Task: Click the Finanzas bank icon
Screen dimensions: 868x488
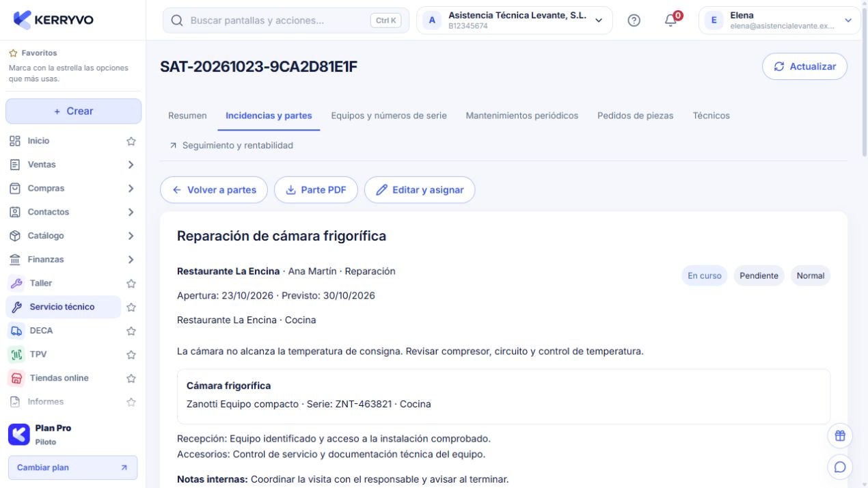Action: pos(15,260)
